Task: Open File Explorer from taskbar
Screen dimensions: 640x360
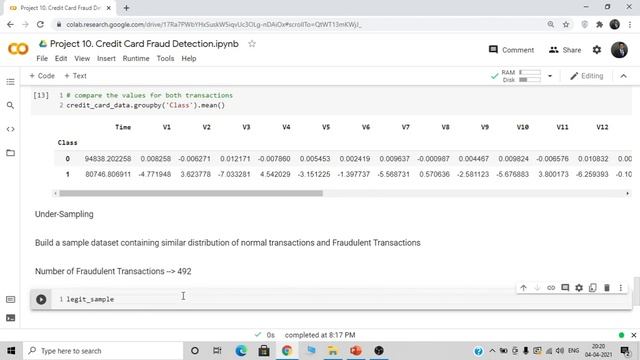Action: [333, 351]
